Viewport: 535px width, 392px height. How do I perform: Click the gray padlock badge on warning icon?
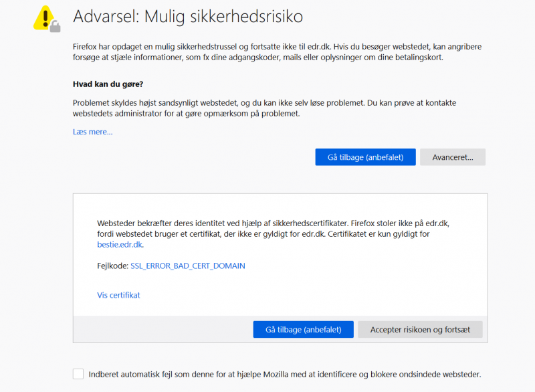pos(55,26)
